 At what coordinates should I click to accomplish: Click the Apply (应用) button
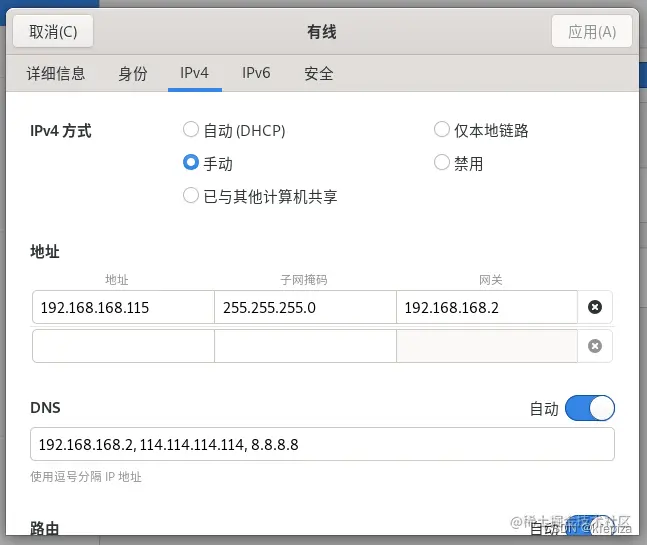click(591, 32)
